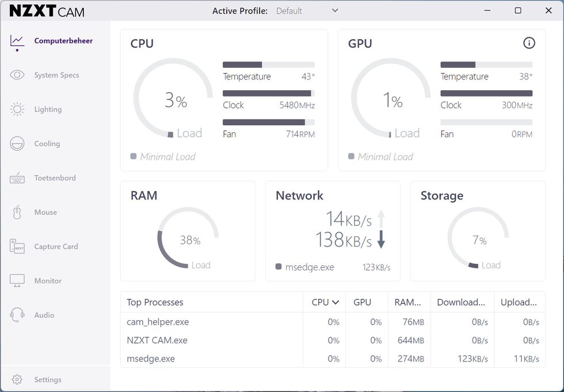The height and width of the screenshot is (392, 564).
Task: Click the Top Processes header
Action: [x=155, y=302]
